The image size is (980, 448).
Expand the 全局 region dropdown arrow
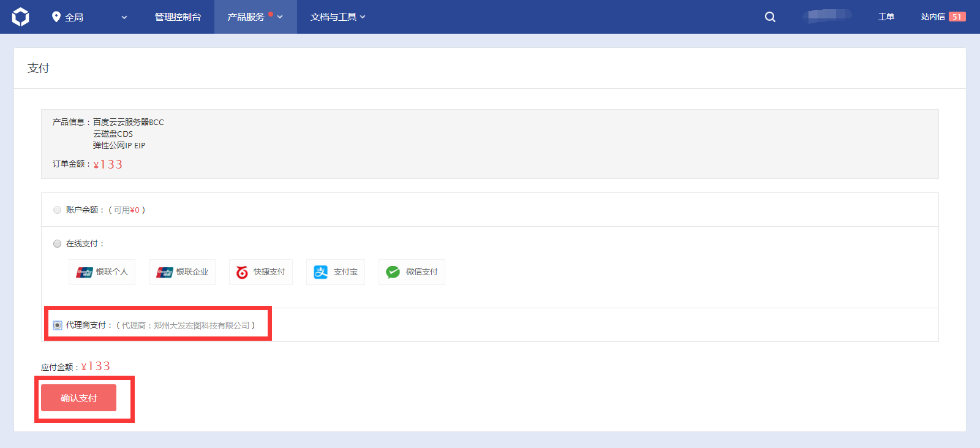click(x=124, y=17)
